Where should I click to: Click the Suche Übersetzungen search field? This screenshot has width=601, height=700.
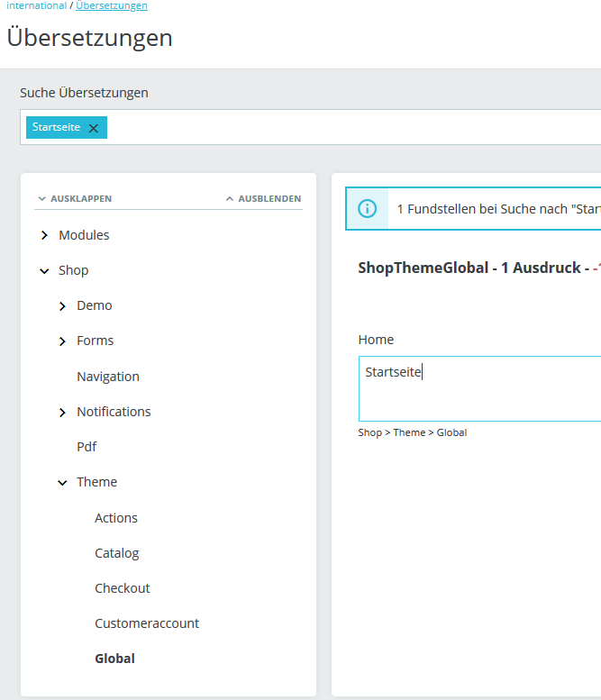351,128
